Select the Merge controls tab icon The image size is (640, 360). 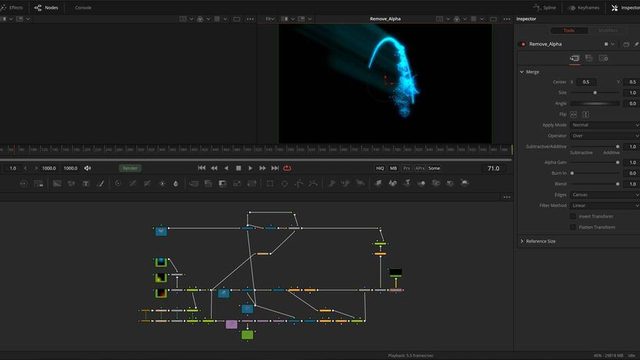tap(575, 58)
